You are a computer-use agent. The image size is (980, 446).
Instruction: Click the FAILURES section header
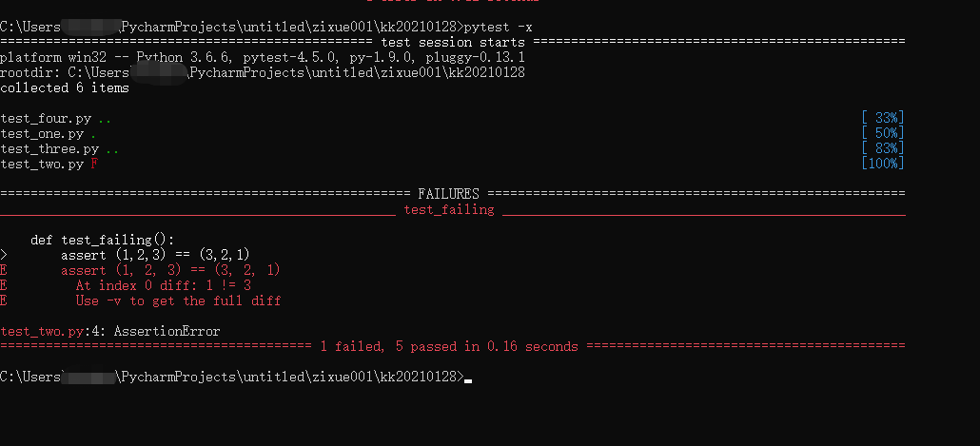448,194
